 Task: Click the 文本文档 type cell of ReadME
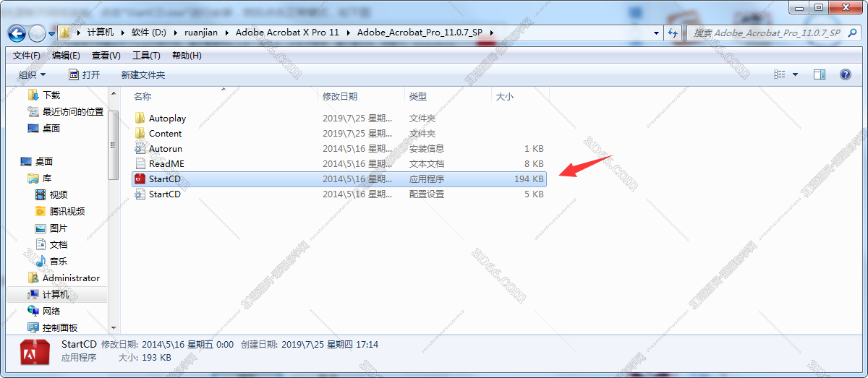(x=427, y=163)
